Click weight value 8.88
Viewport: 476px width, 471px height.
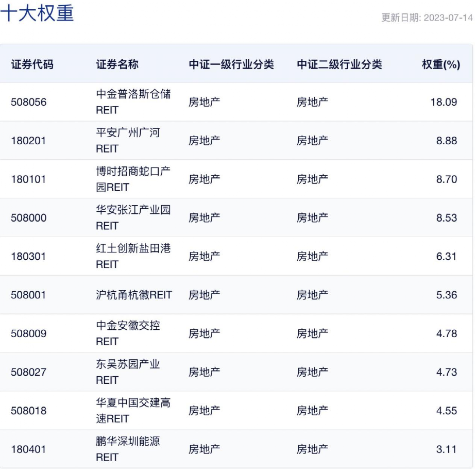447,141
